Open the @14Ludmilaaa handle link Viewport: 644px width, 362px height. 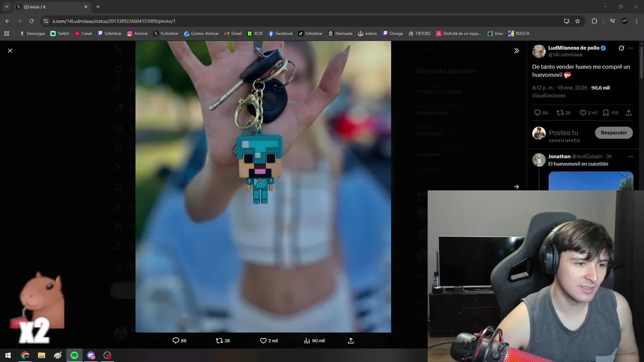[x=565, y=54]
